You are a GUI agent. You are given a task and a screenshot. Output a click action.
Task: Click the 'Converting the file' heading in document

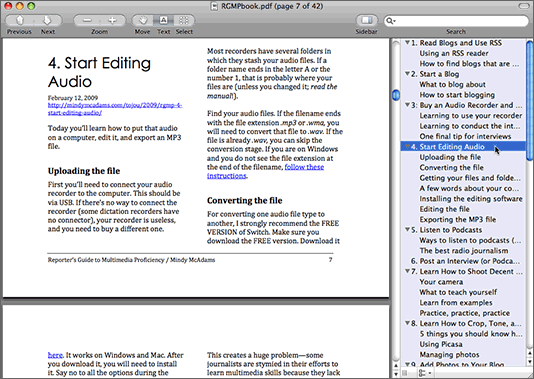point(245,200)
